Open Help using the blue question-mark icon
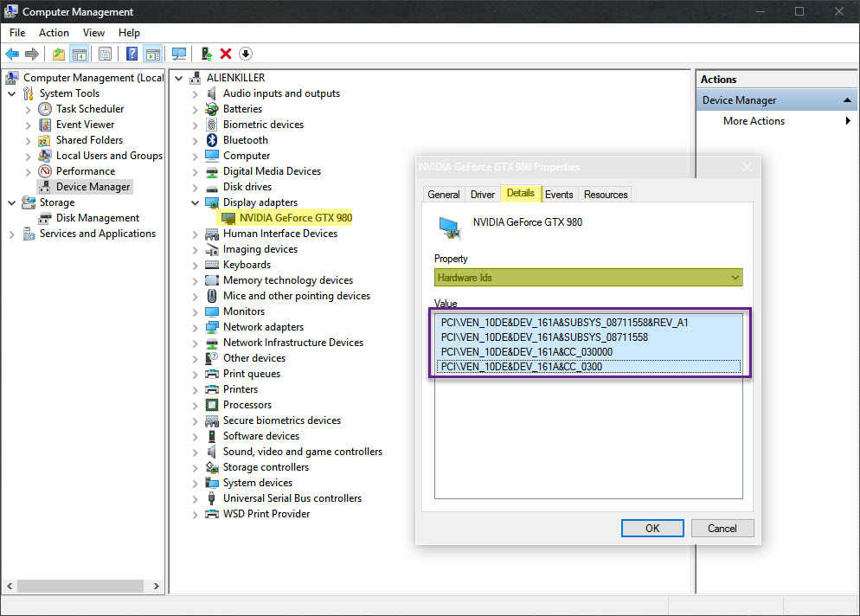 point(132,54)
